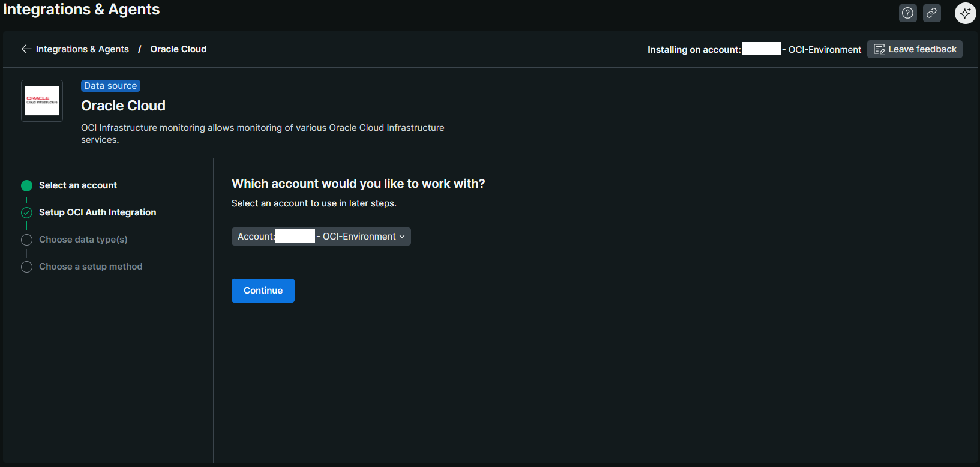Select 'Setup OCI Auth Integration' step
The height and width of the screenshot is (467, 980).
[97, 212]
